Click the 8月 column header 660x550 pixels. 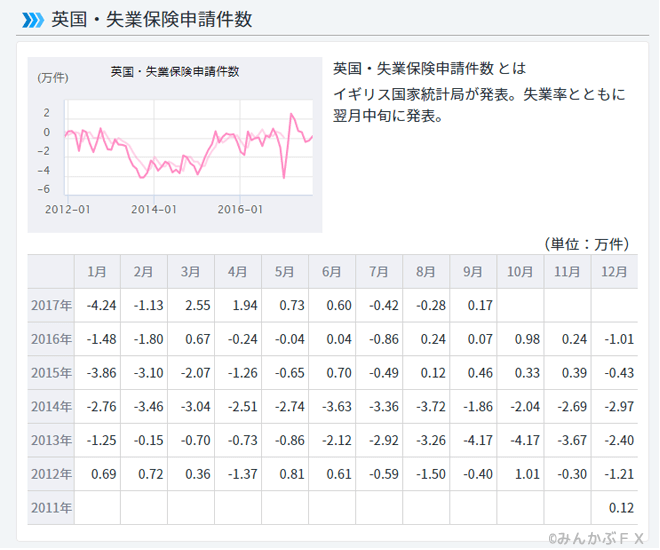click(426, 271)
